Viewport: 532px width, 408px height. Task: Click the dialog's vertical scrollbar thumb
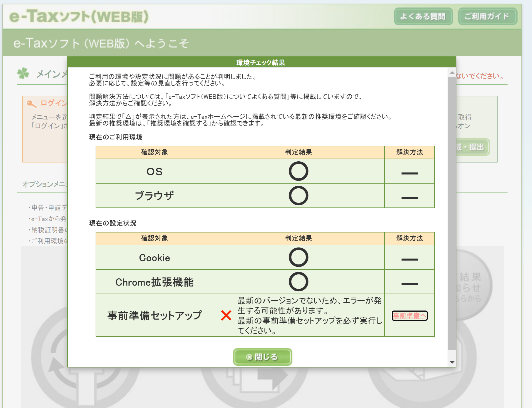click(x=452, y=213)
